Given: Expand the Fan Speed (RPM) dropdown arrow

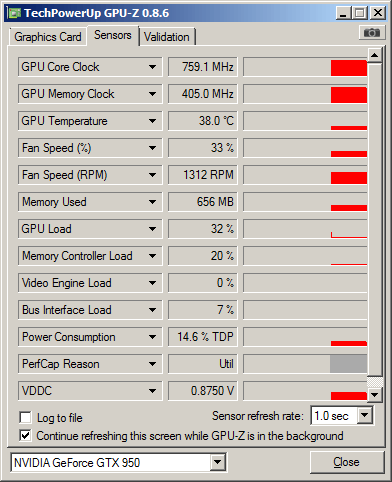Looking at the screenshot, I should coord(152,175).
